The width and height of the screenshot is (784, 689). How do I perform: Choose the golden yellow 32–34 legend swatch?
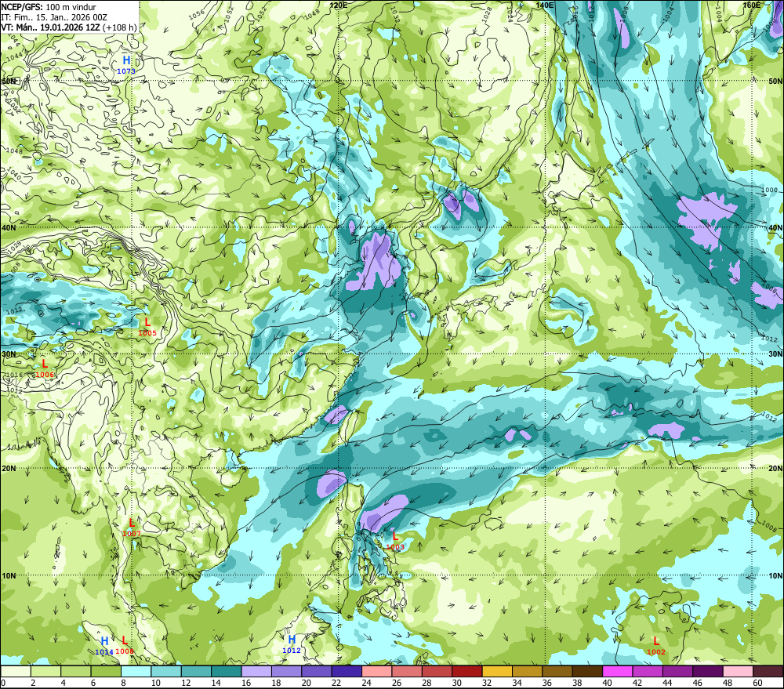(x=497, y=671)
